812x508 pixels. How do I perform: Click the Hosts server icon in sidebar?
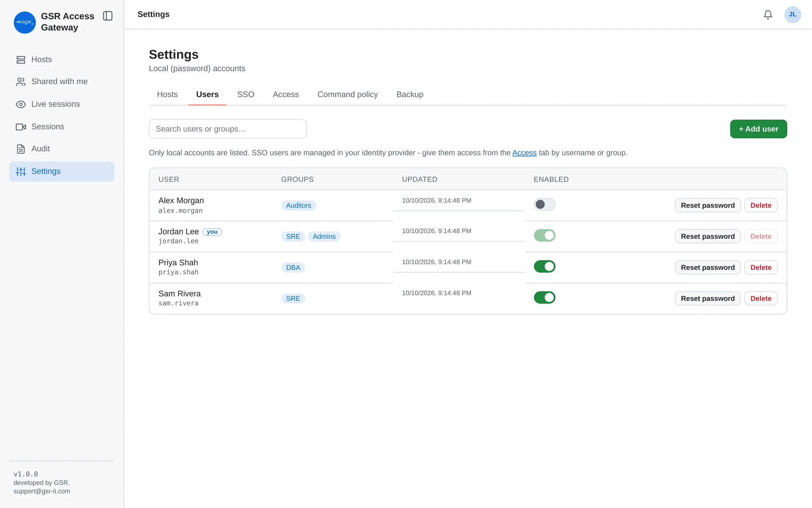[21, 60]
